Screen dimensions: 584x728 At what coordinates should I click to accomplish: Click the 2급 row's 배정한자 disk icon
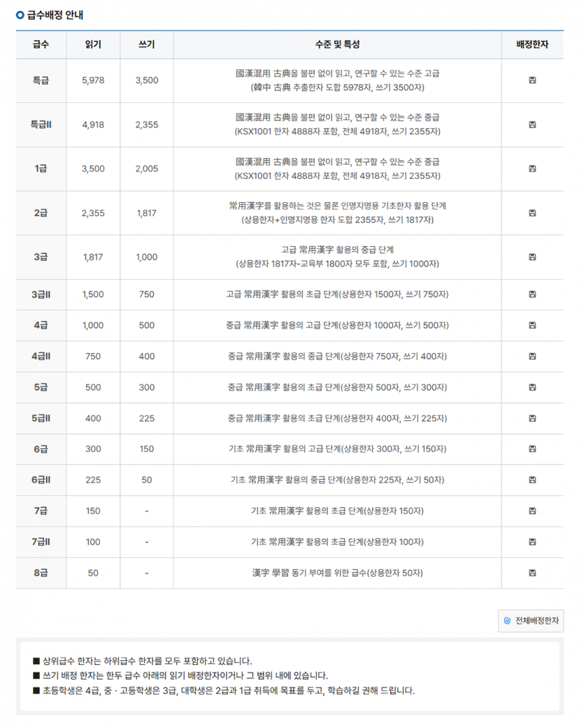click(532, 213)
